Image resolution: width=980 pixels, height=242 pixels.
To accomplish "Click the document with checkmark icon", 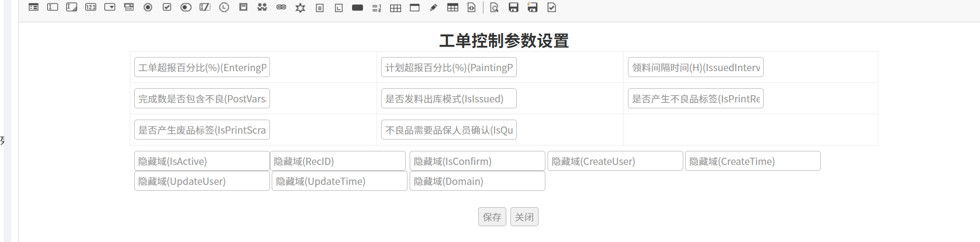I will point(552,7).
